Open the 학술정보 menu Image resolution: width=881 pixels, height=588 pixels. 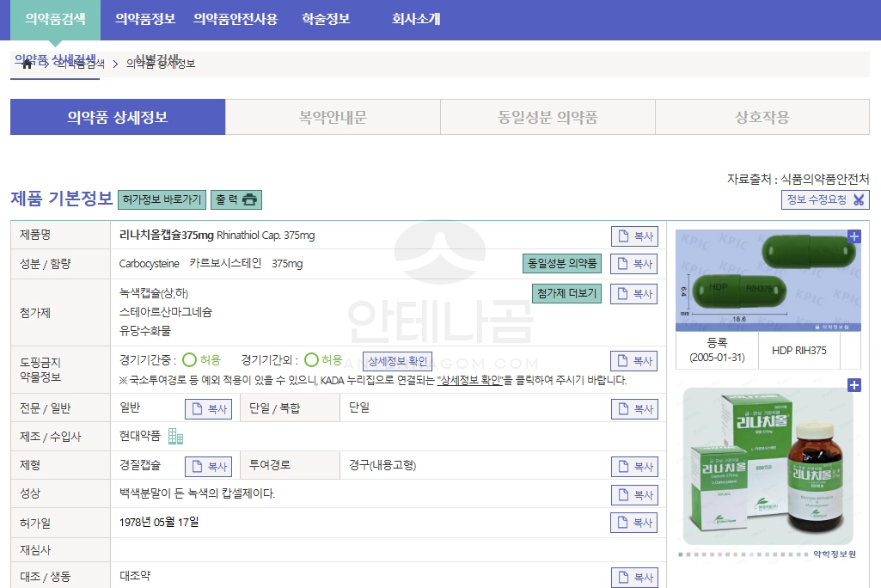pyautogui.click(x=326, y=19)
